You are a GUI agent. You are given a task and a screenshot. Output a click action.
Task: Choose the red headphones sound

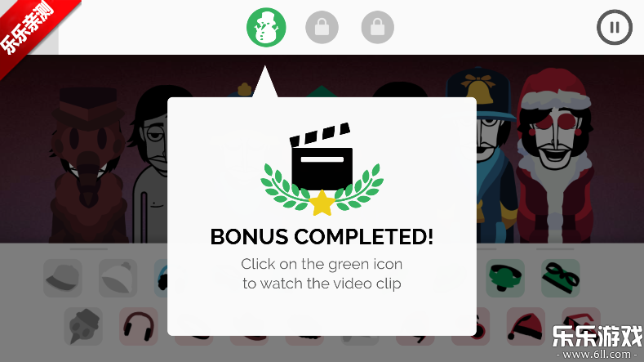click(139, 326)
